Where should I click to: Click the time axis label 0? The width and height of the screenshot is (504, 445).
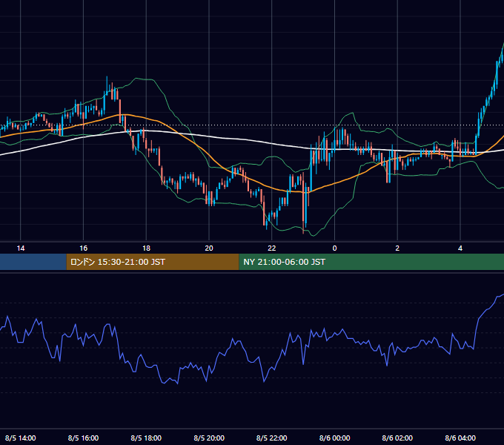(334, 248)
